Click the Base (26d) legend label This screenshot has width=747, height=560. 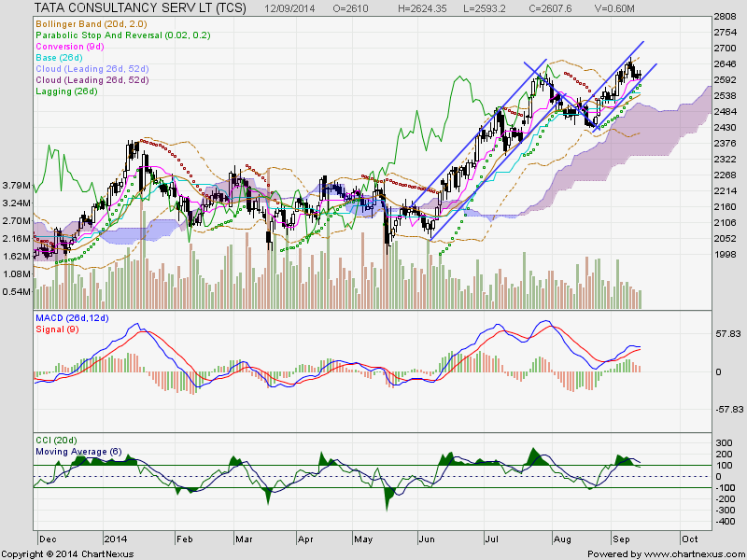(x=59, y=58)
